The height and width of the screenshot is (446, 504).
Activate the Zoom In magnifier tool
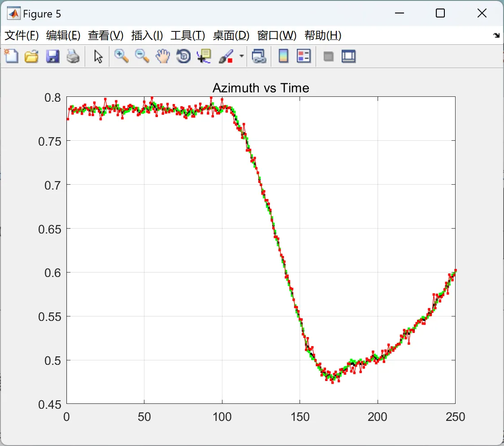click(x=122, y=56)
